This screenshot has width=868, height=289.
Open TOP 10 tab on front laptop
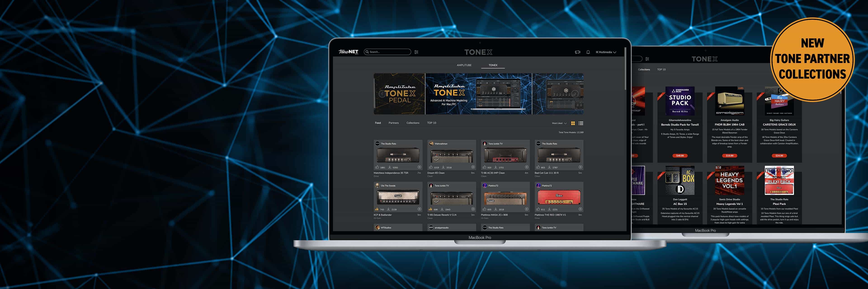(432, 123)
